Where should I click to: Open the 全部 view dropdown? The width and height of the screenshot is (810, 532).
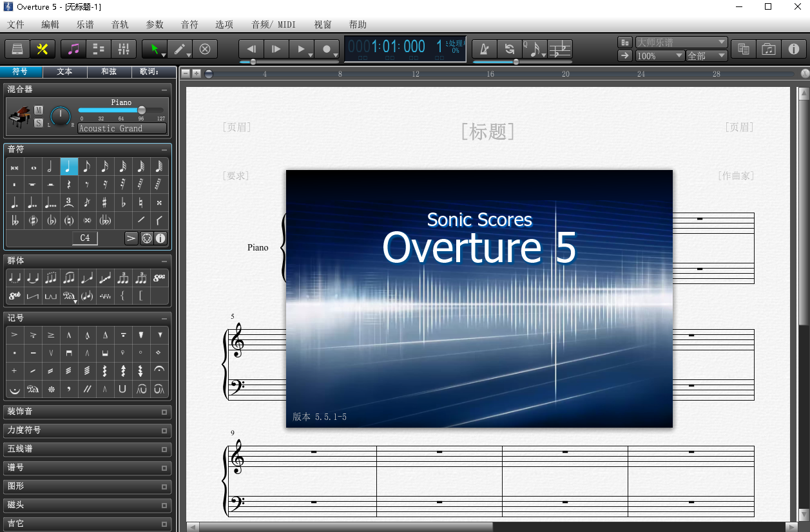click(707, 56)
